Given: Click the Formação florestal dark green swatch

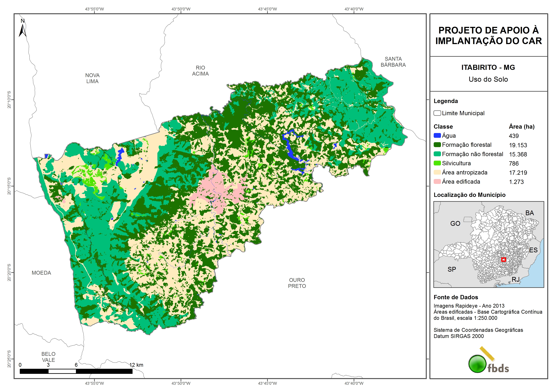Looking at the screenshot, I should click(437, 145).
